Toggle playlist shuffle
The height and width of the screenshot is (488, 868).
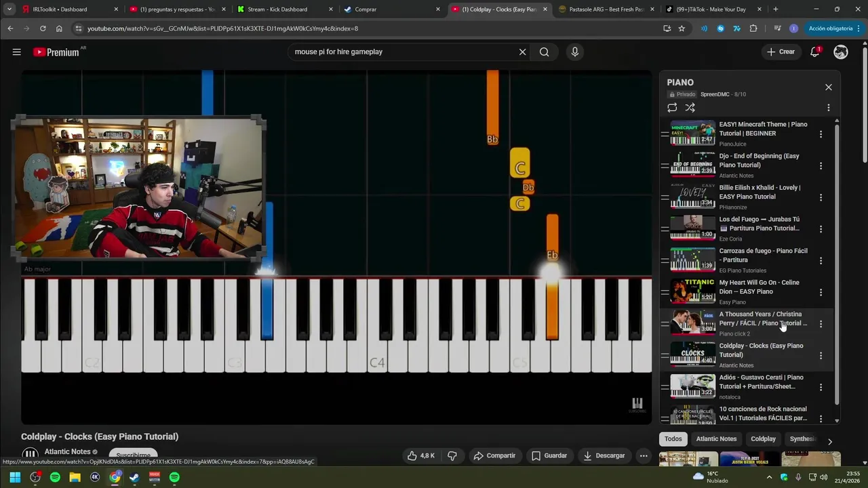click(690, 108)
